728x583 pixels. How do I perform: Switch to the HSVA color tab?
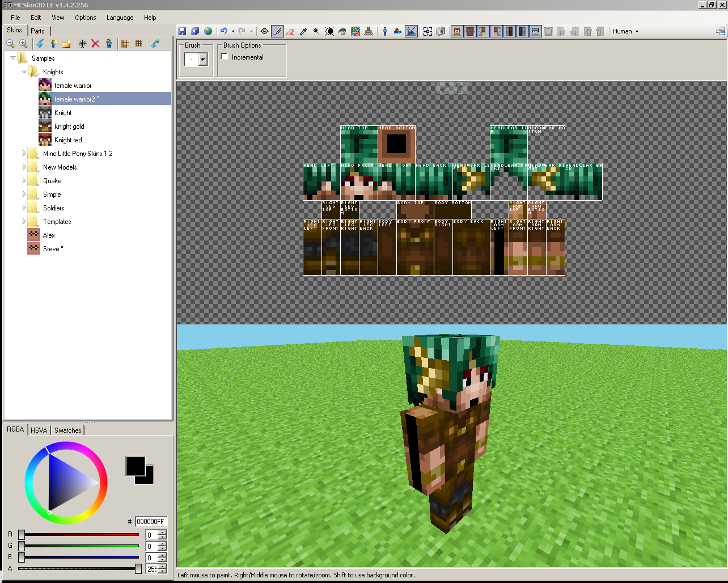pyautogui.click(x=39, y=430)
